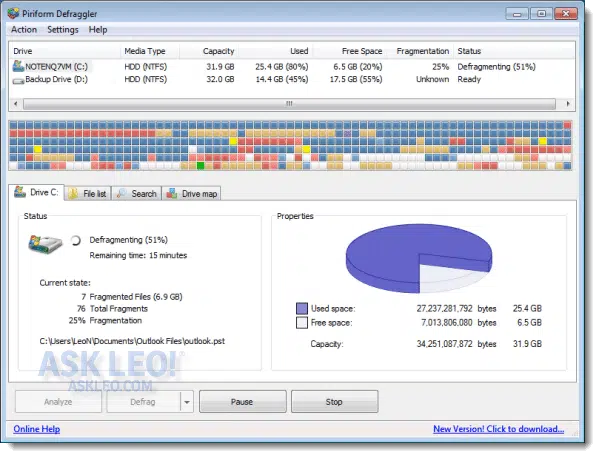Close the Defraggler window
The image size is (600, 458).
pos(566,14)
